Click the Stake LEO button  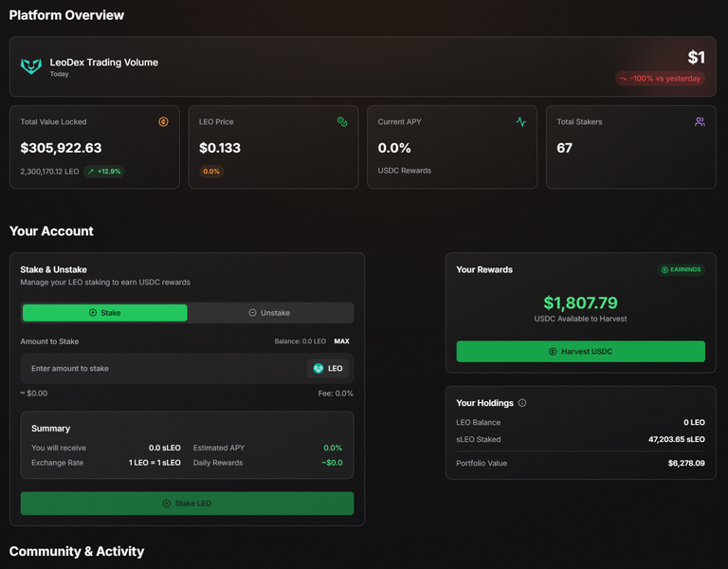coord(187,503)
